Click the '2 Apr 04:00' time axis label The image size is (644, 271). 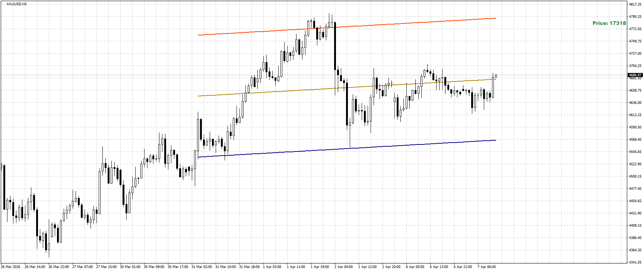(x=344, y=267)
